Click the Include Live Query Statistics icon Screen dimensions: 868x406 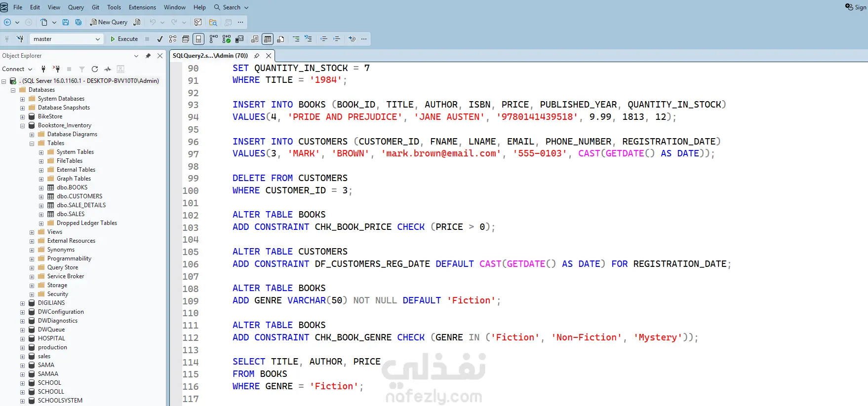227,39
